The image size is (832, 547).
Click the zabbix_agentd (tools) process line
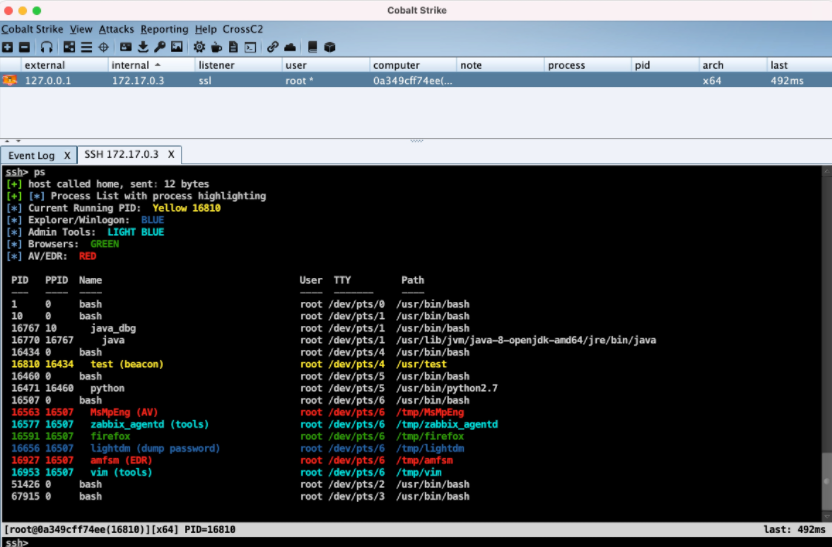tap(255, 424)
